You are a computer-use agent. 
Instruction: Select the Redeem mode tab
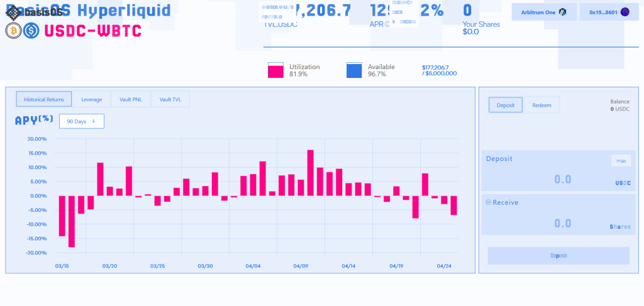(x=541, y=105)
